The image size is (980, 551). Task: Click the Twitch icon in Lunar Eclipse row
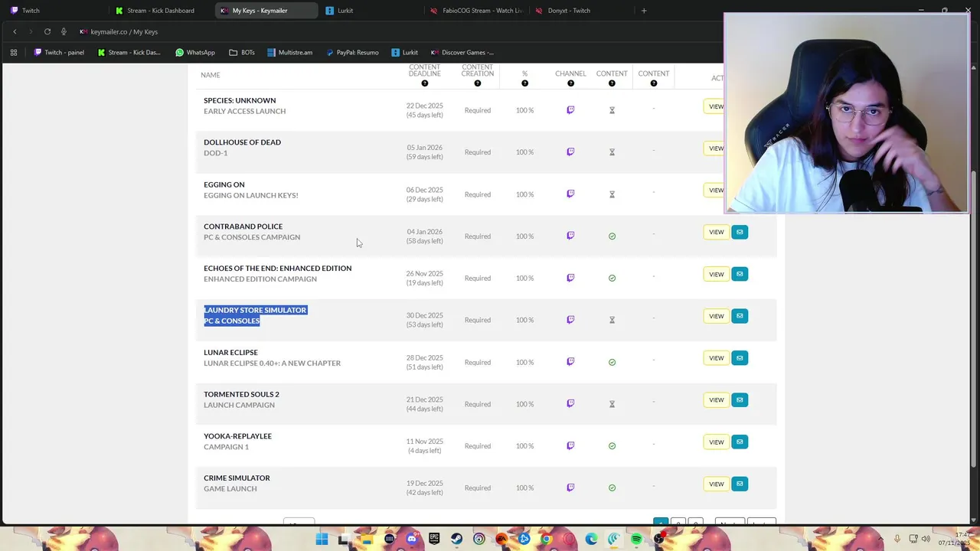570,361
